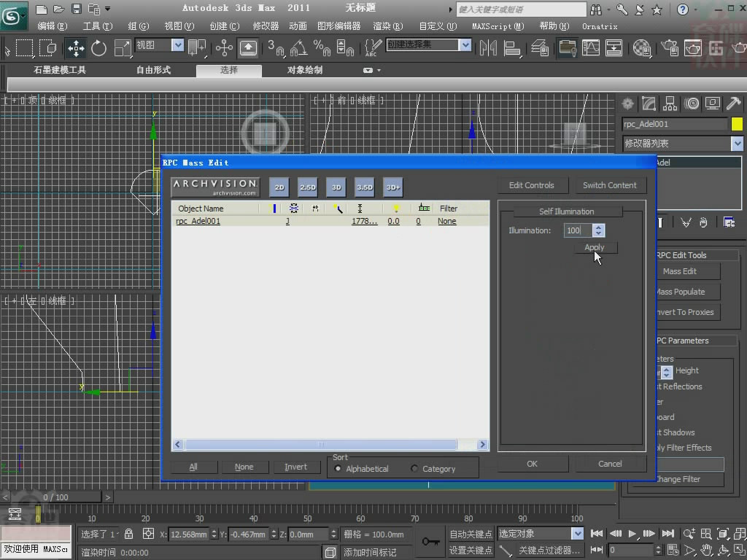747x560 pixels.
Task: Pick the rectangular selection region tool
Action: (x=24, y=48)
